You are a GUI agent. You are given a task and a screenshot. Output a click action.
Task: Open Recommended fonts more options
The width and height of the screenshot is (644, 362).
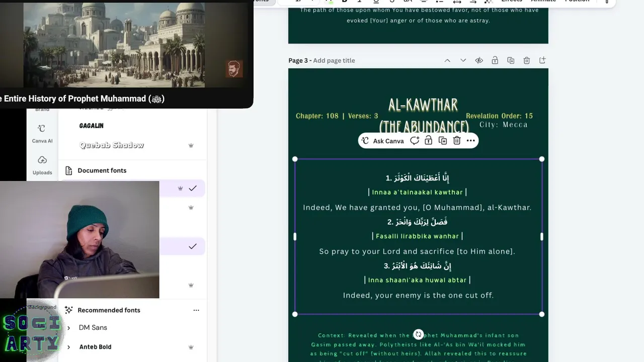coord(196,310)
